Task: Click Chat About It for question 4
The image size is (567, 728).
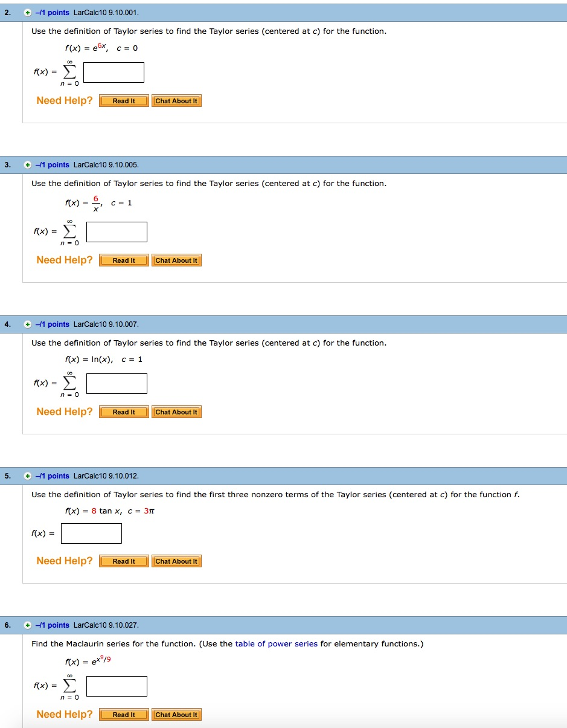Action: tap(176, 411)
